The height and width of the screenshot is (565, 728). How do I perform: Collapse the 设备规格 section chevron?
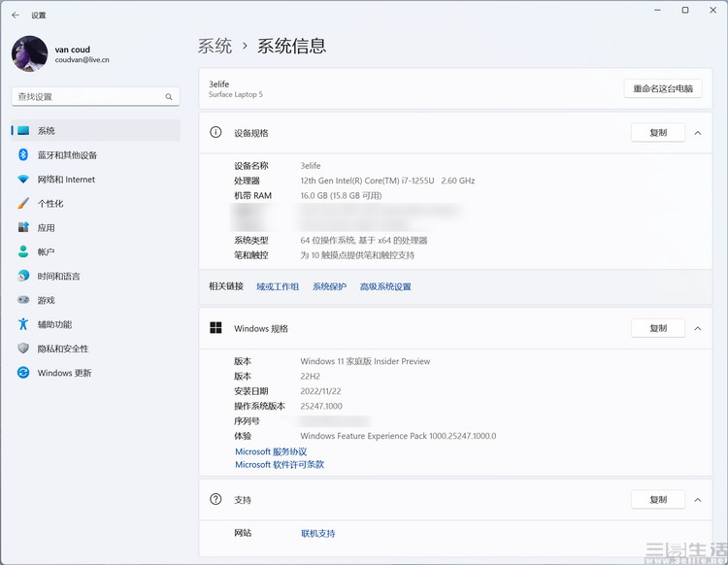(x=697, y=133)
